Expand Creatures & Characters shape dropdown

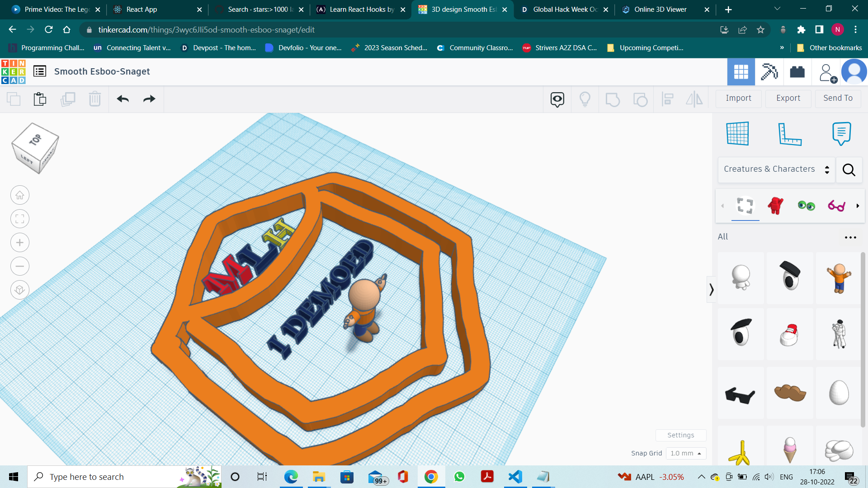click(x=776, y=169)
